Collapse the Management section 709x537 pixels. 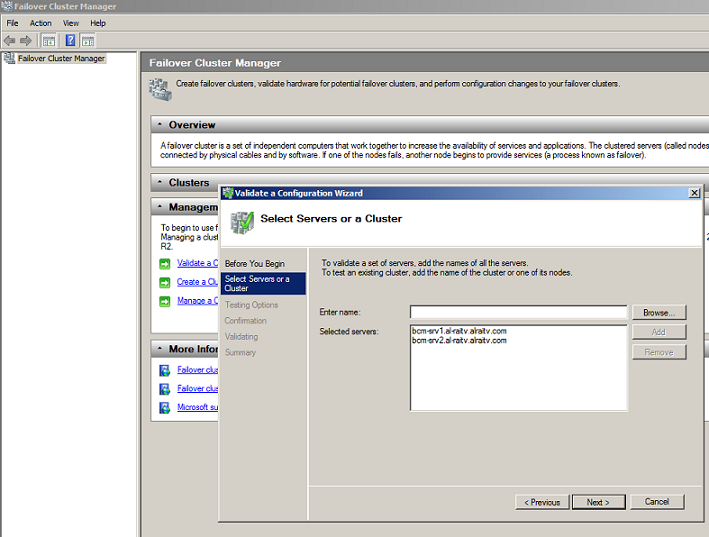point(160,207)
